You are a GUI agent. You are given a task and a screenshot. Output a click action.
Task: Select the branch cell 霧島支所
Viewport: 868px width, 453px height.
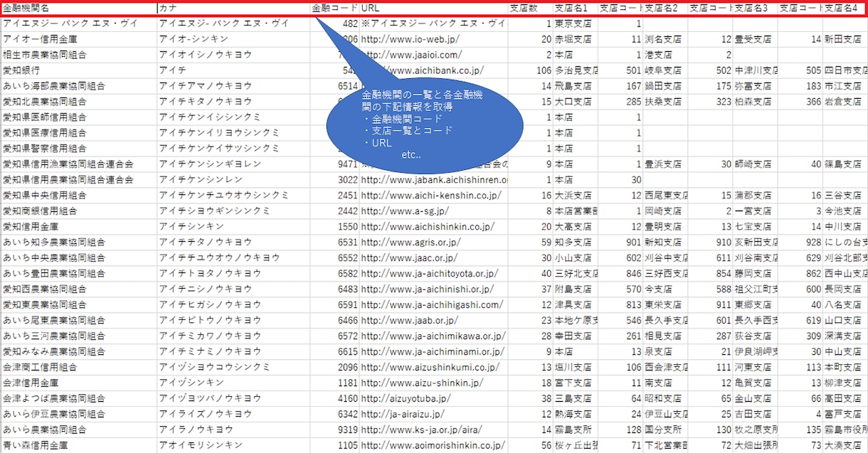(575, 430)
